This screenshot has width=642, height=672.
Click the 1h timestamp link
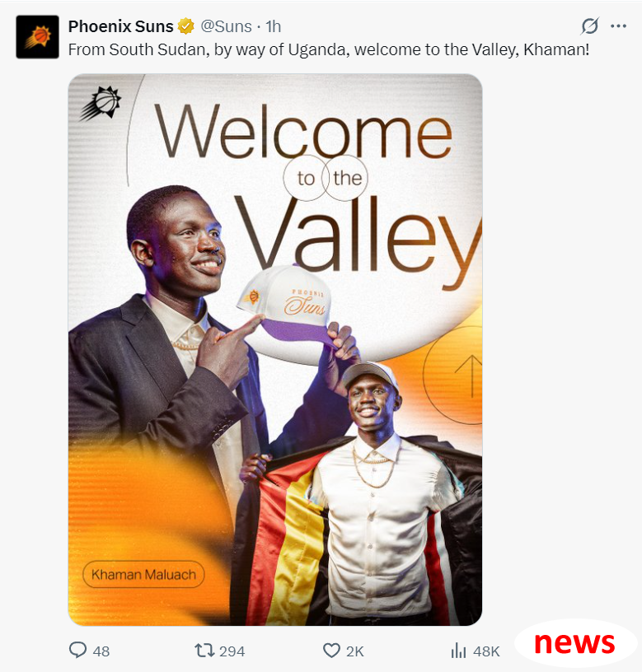273,26
